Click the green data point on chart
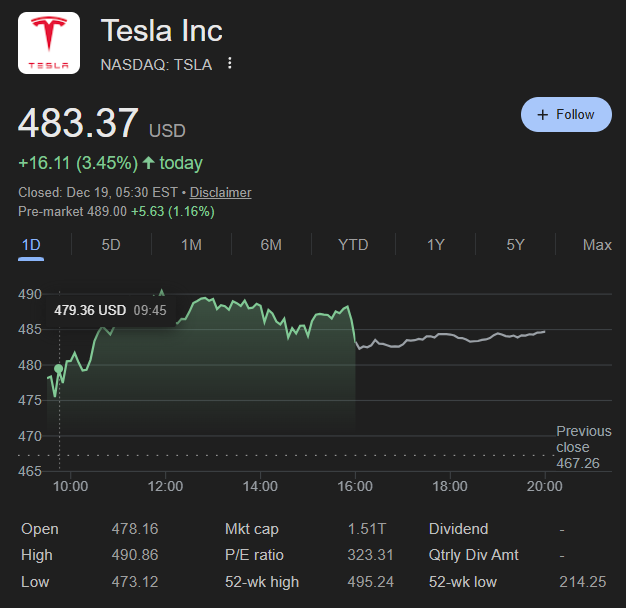Image resolution: width=626 pixels, height=608 pixels. click(59, 369)
